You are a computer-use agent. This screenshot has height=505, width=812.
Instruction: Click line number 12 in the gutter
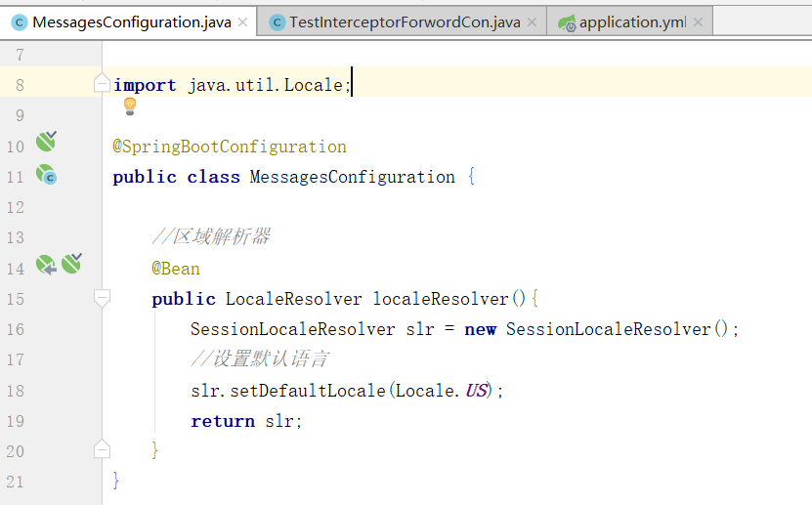16,207
